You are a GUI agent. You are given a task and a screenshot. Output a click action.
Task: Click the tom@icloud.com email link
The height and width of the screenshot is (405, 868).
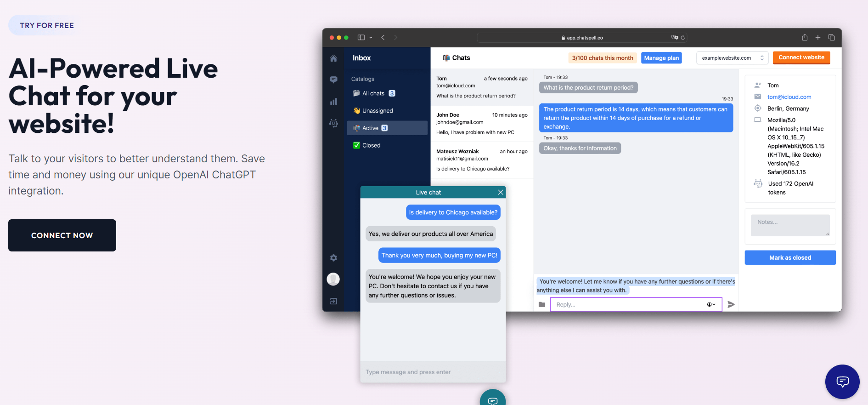[x=789, y=97]
